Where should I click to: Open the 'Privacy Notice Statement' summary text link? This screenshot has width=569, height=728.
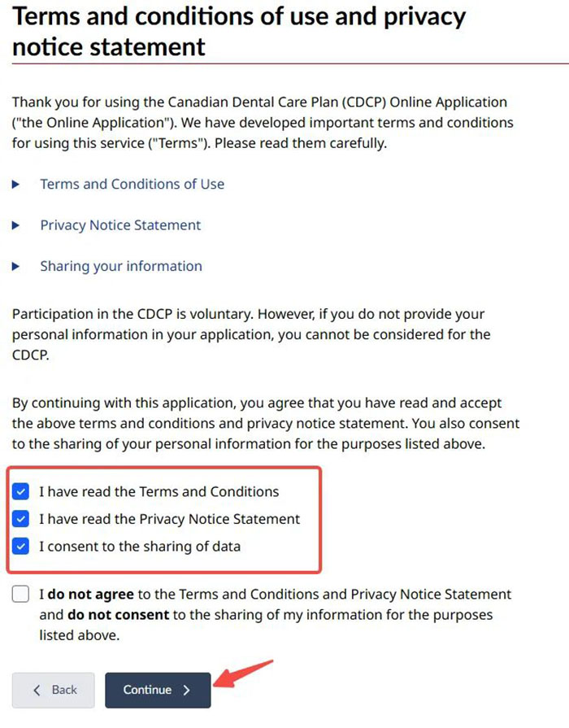coord(120,225)
